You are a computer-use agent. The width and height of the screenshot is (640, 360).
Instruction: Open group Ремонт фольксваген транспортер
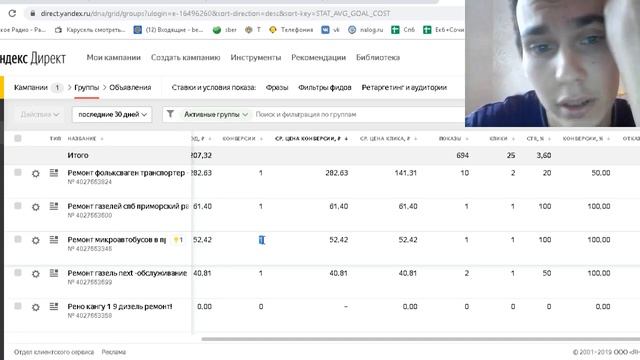pyautogui.click(x=126, y=173)
